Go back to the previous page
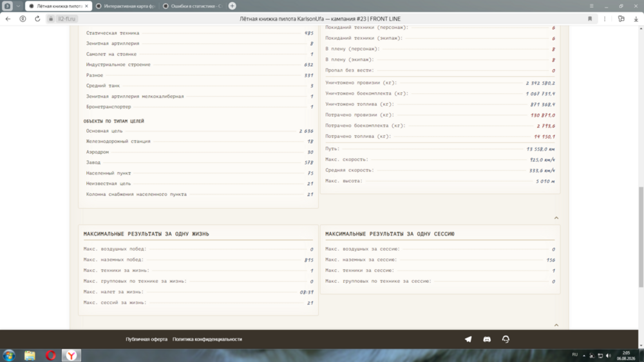Image resolution: width=644 pixels, height=362 pixels. (x=8, y=19)
